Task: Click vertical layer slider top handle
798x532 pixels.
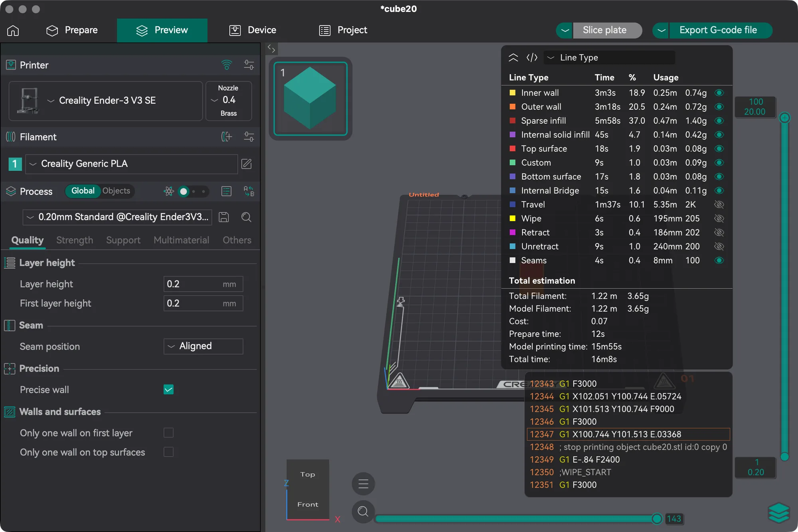Action: pyautogui.click(x=784, y=118)
